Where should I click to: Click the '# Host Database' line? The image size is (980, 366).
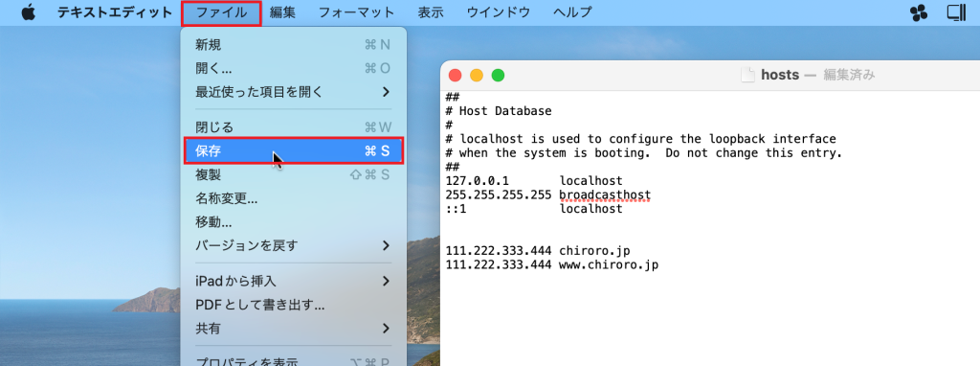(x=499, y=111)
